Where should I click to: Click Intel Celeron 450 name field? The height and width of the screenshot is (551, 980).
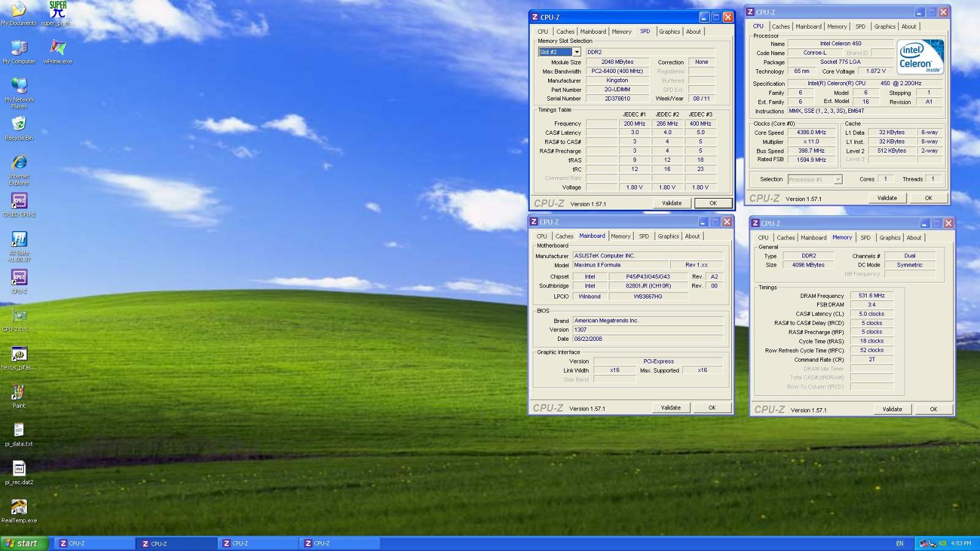840,44
